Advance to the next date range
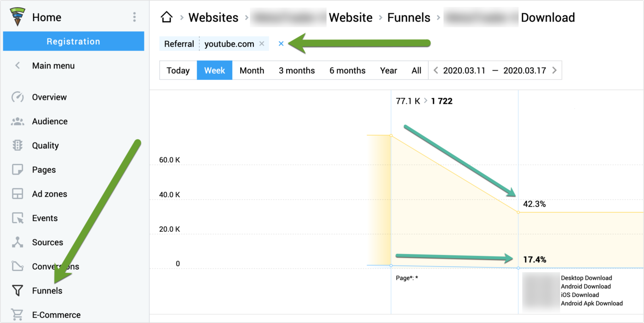Viewport: 644px width, 323px height. click(554, 70)
